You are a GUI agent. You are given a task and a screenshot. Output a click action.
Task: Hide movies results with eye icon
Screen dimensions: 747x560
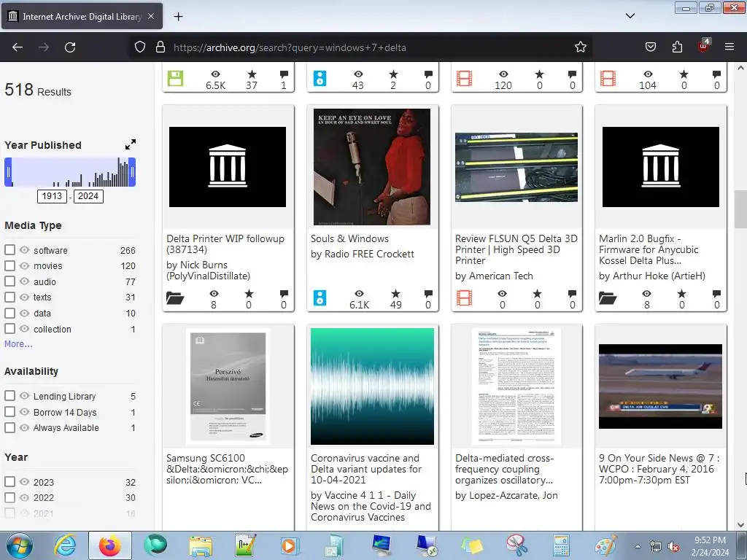tap(24, 265)
